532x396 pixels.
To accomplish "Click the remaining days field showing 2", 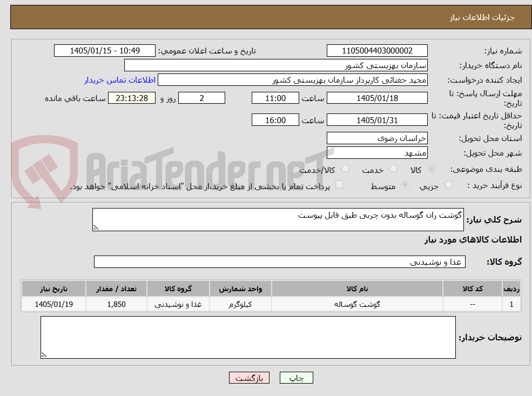I will pos(201,98).
